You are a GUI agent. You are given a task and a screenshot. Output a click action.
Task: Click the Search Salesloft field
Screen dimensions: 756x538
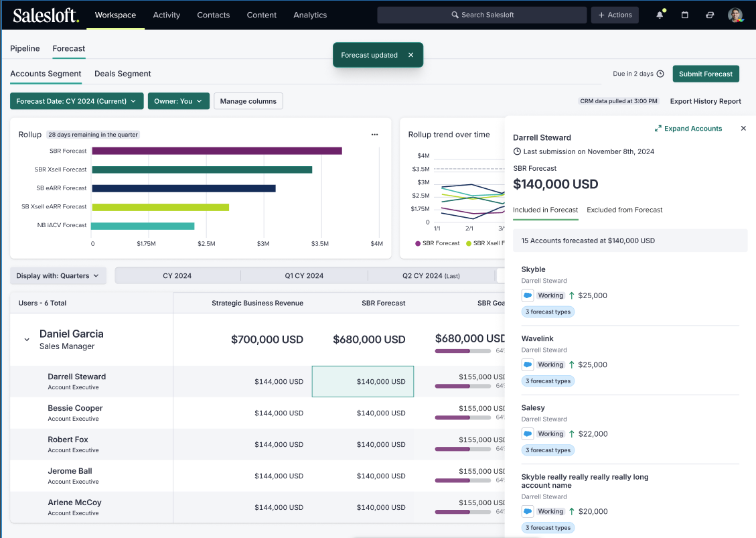tap(482, 15)
